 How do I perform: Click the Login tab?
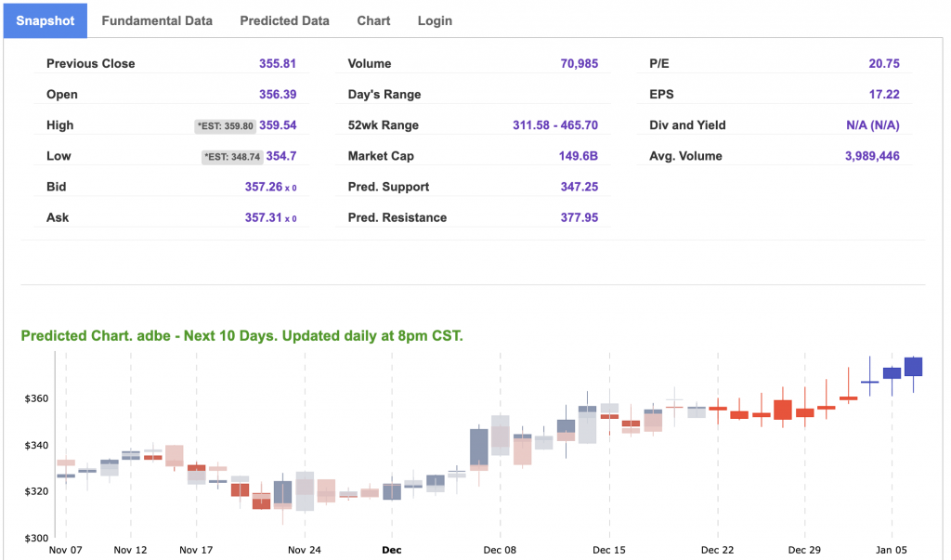(x=435, y=20)
